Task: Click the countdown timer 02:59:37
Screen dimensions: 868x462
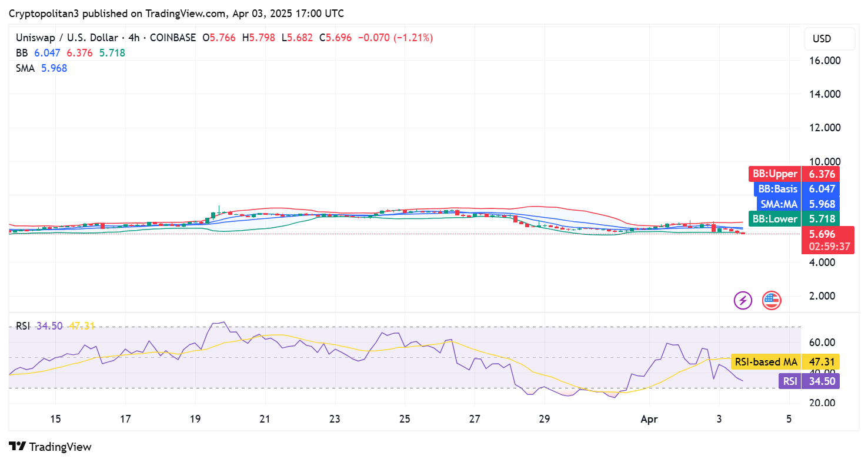Action: 829,247
